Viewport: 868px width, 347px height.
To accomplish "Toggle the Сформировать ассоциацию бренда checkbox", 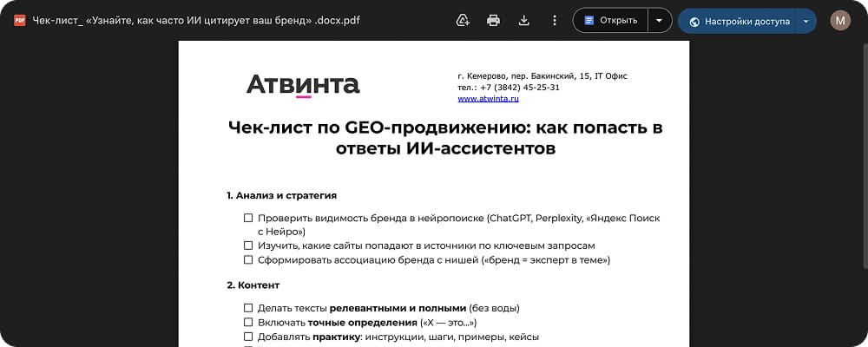I will click(248, 259).
